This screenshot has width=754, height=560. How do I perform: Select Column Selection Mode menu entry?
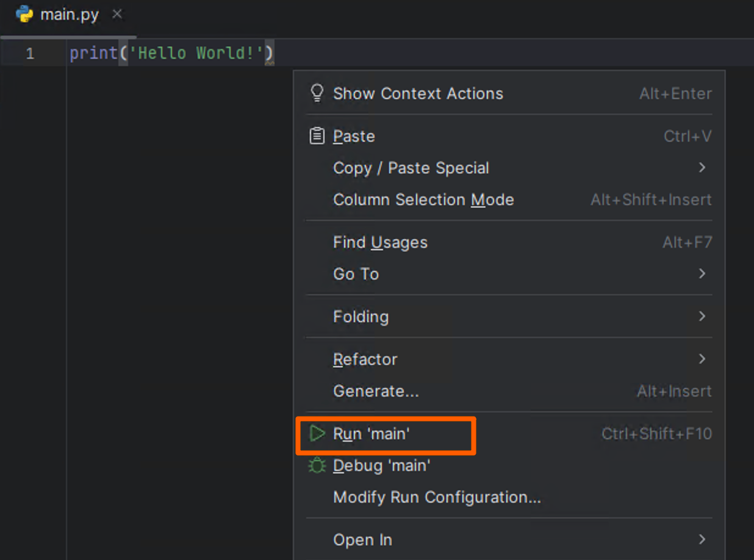click(423, 200)
